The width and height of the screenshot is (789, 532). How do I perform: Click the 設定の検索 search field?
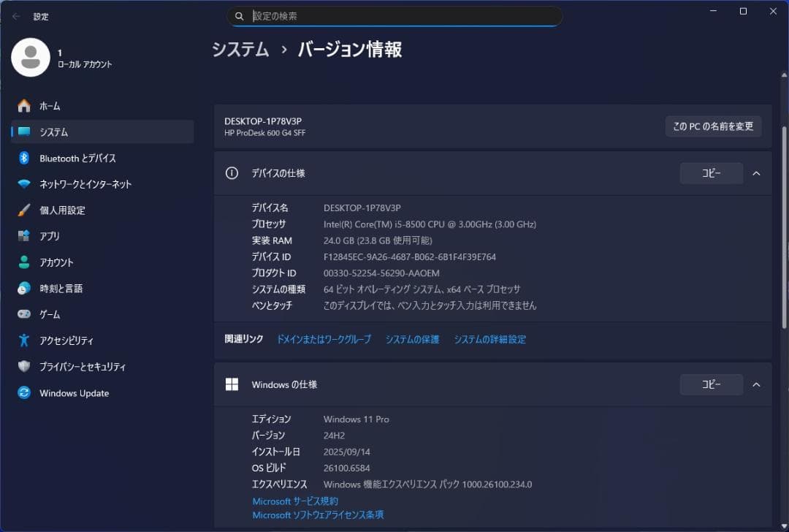[x=394, y=16]
